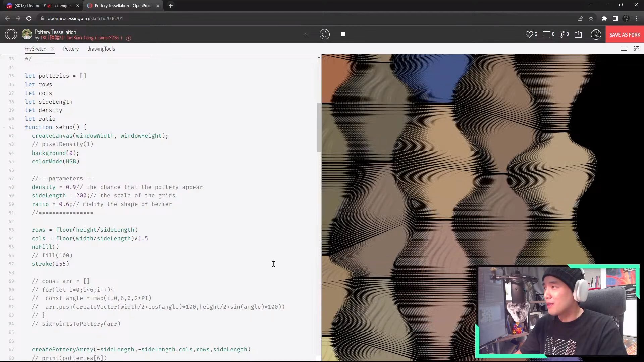Open the Chrome three-dot menu
644x362 pixels.
pos(637,18)
